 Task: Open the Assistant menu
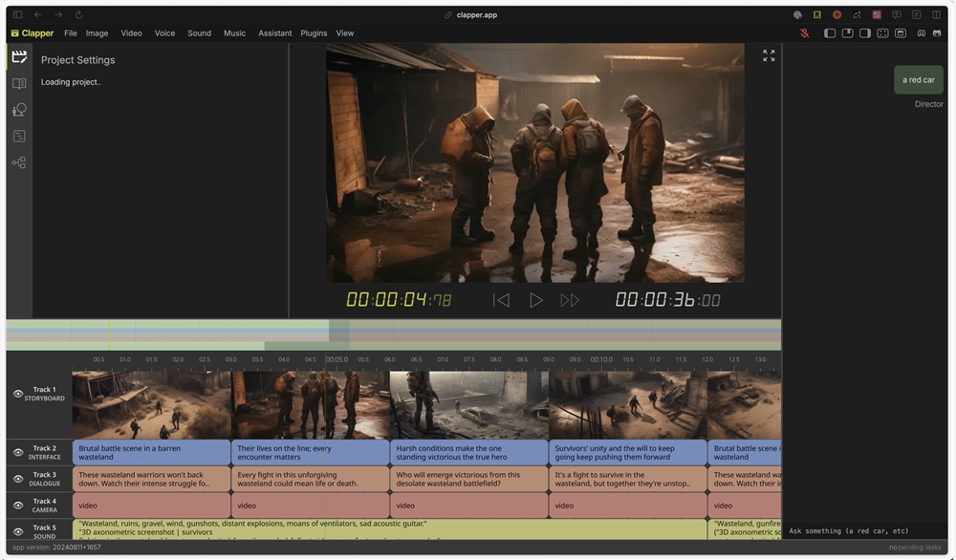274,33
